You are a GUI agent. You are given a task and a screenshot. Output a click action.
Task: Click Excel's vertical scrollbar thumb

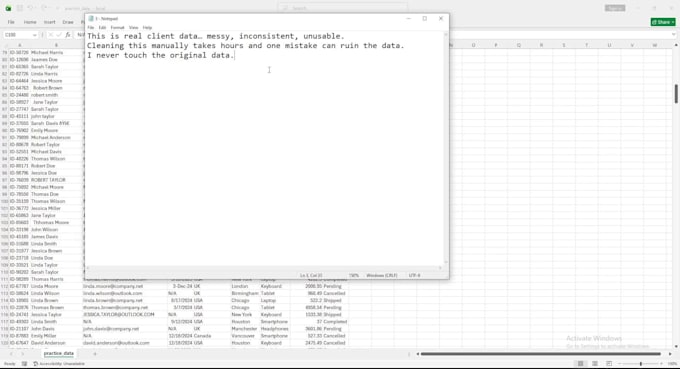coord(676,94)
